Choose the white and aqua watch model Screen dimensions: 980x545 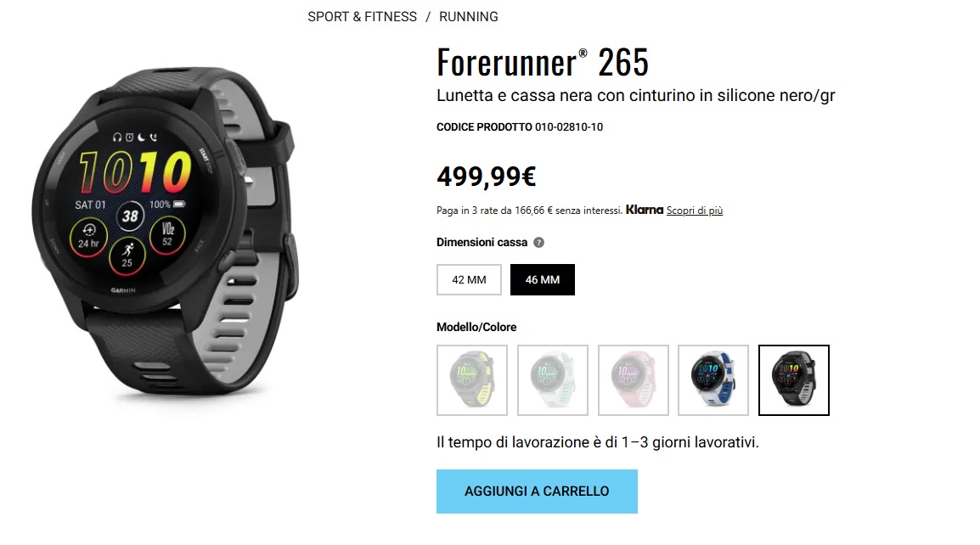[x=553, y=380]
